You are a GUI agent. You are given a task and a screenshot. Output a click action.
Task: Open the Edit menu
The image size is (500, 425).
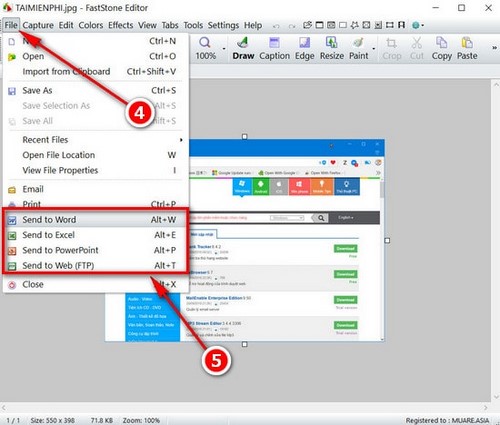tap(66, 25)
